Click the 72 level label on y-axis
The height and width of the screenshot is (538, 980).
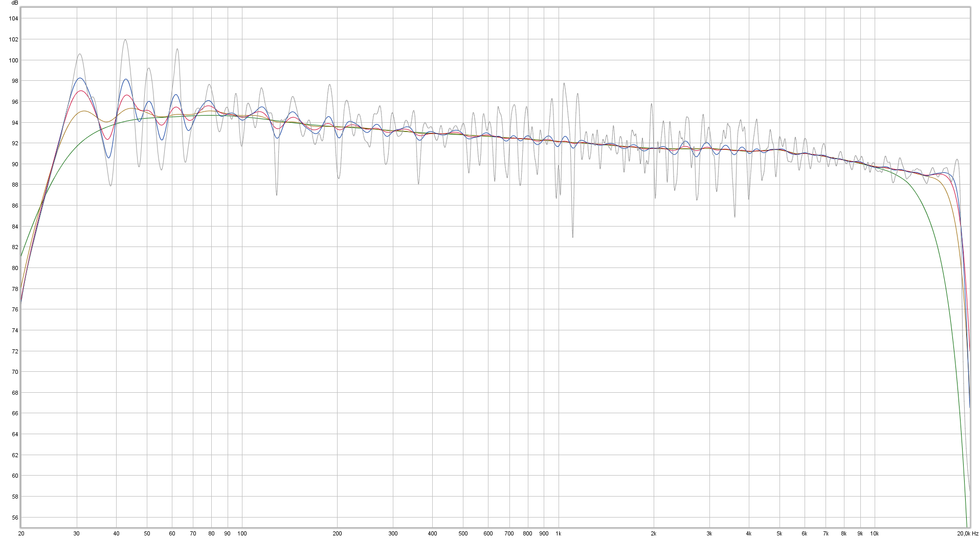(x=15, y=351)
